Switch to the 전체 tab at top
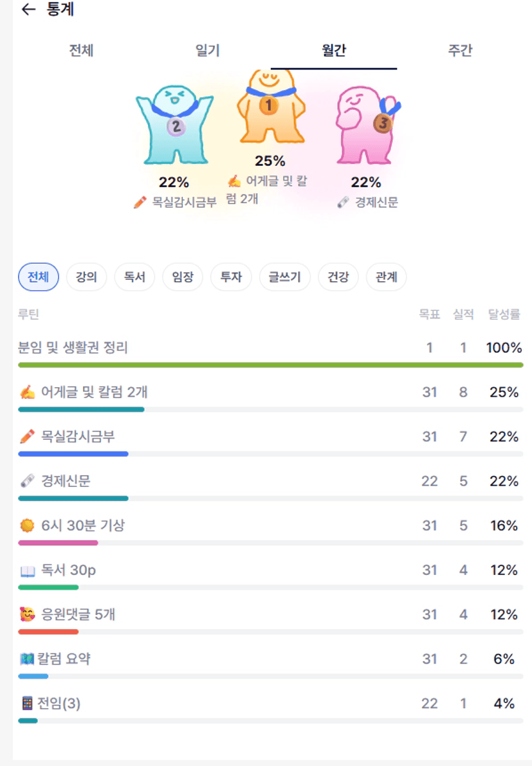Image resolution: width=532 pixels, height=766 pixels. click(x=81, y=51)
